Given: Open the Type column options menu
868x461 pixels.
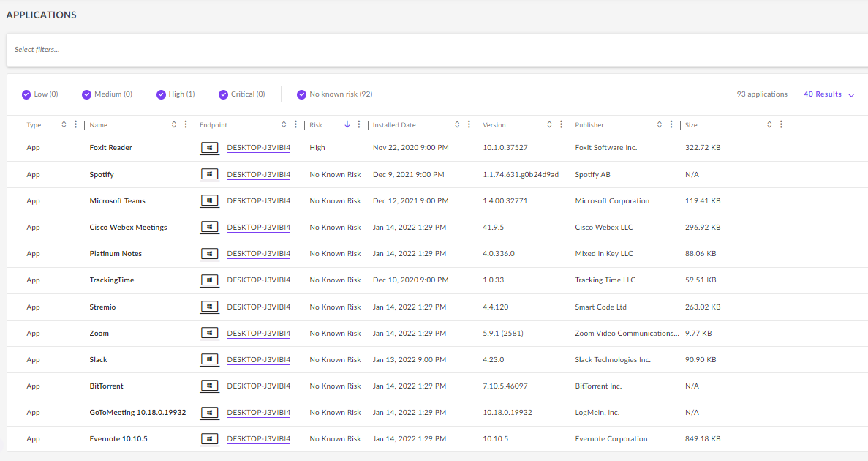Looking at the screenshot, I should coord(76,124).
